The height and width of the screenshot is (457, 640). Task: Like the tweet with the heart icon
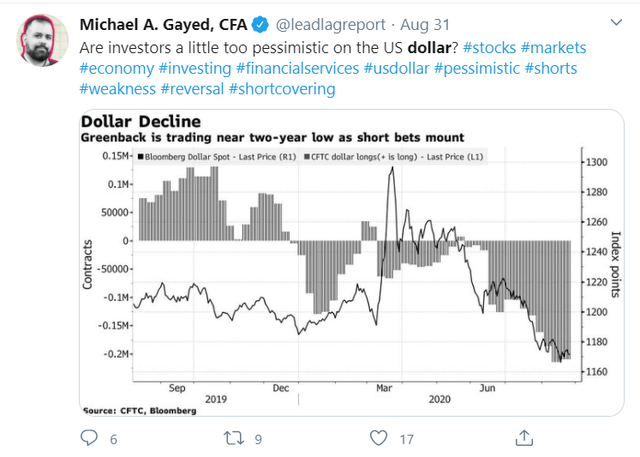point(378,438)
